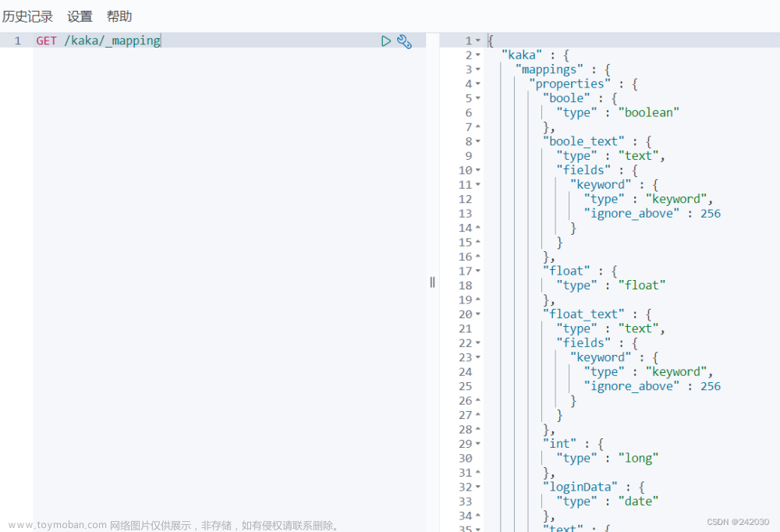This screenshot has width=780, height=532.
Task: Click the "loginData" key name
Action: click(x=580, y=487)
